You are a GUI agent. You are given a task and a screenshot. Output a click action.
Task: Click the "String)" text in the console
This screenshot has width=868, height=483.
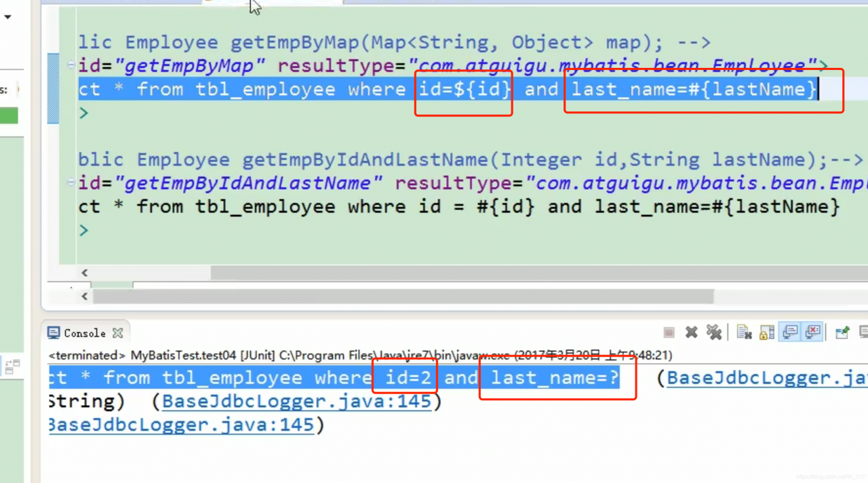click(x=86, y=402)
